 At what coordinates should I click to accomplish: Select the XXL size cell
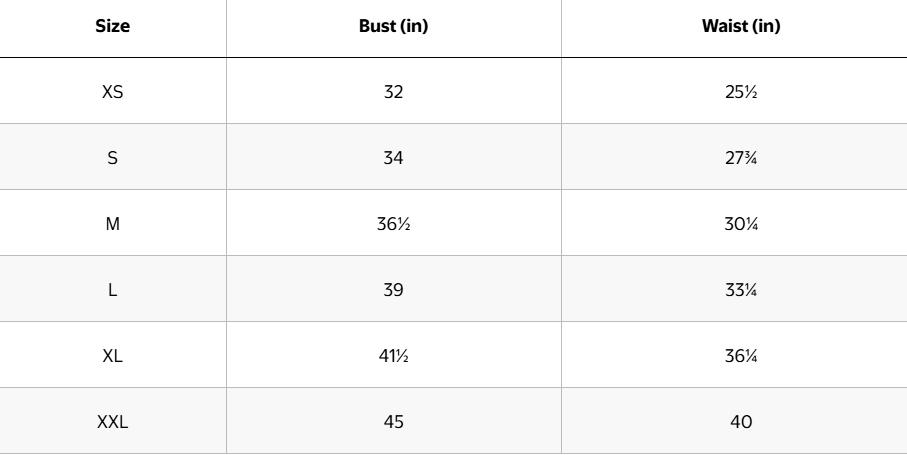click(x=113, y=421)
